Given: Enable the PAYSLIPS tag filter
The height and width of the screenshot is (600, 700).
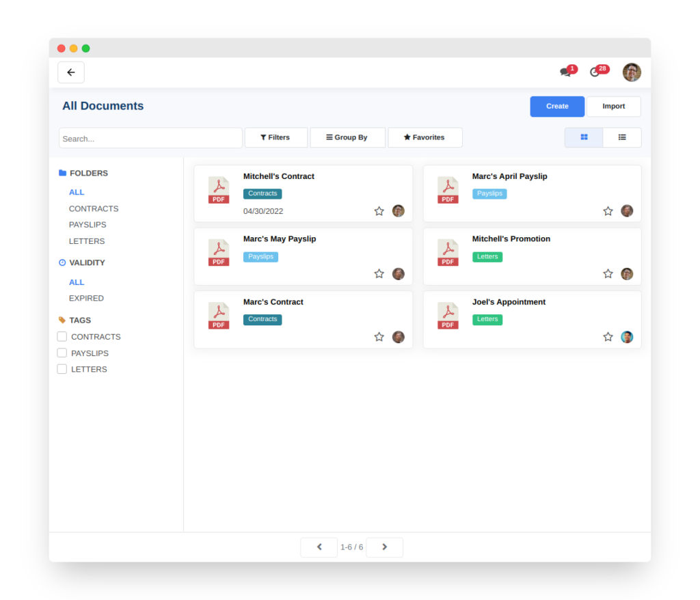Looking at the screenshot, I should (x=62, y=353).
